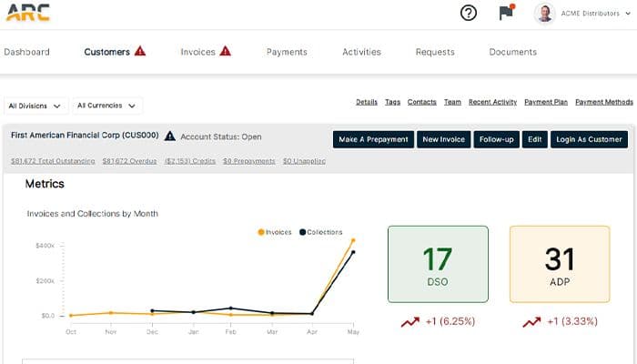This screenshot has height=364, width=637.
Task: Open the help question mark icon
Action: [x=469, y=13]
